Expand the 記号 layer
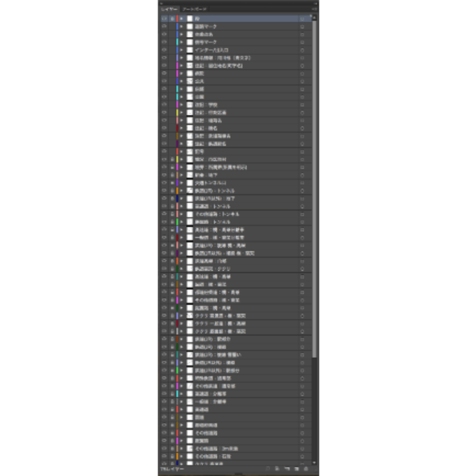This screenshot has height=476, width=476. (x=182, y=151)
